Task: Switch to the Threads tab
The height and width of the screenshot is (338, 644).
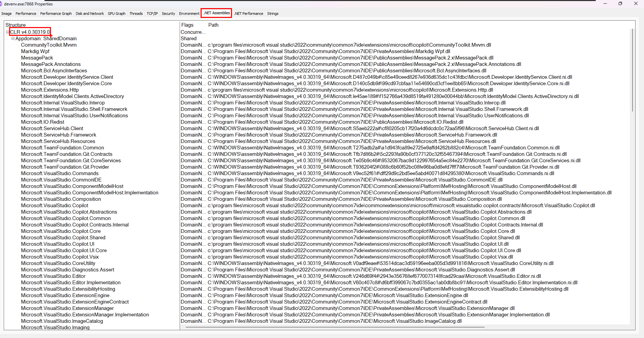Action: tap(136, 14)
